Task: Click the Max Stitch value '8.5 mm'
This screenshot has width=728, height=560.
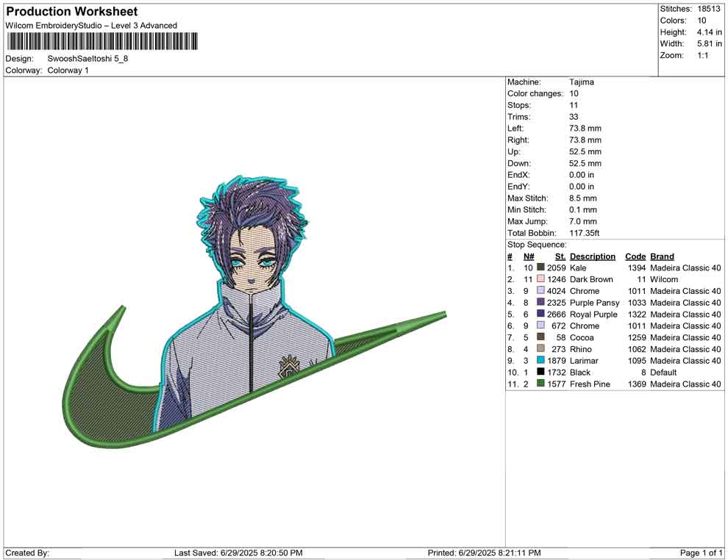Action: (582, 198)
